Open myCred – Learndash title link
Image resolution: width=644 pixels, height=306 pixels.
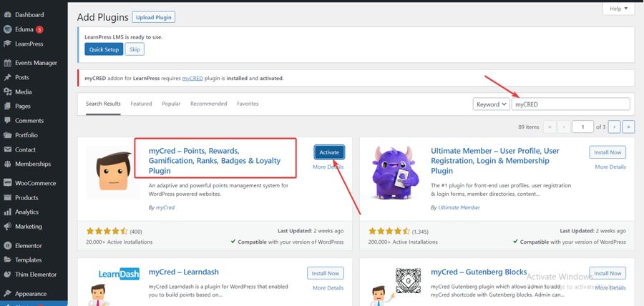coord(184,272)
